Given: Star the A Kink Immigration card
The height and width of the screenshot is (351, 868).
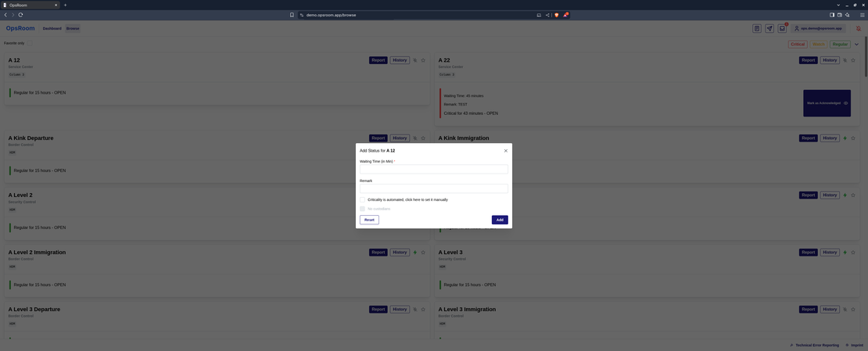Looking at the screenshot, I should click(x=853, y=138).
